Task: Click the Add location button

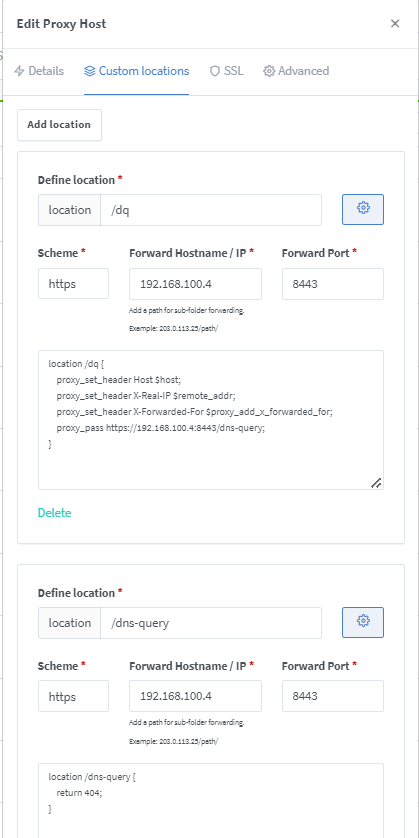Action: [x=59, y=125]
